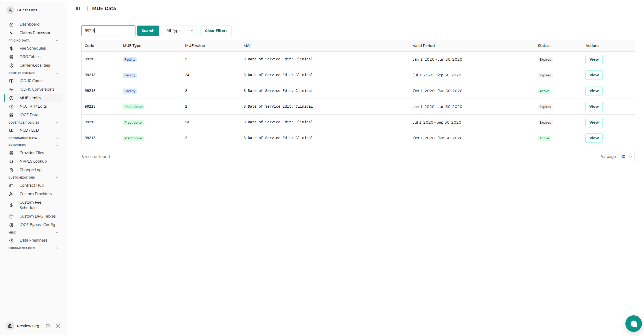Screen dimensions: 644x336
Task: Click the Guest User name
Action: pyautogui.click(x=27, y=10)
